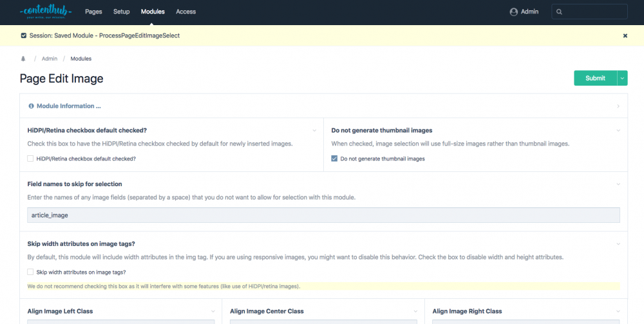Image resolution: width=644 pixels, height=324 pixels.
Task: Click the breadcrumb tree home icon
Action: 24,59
